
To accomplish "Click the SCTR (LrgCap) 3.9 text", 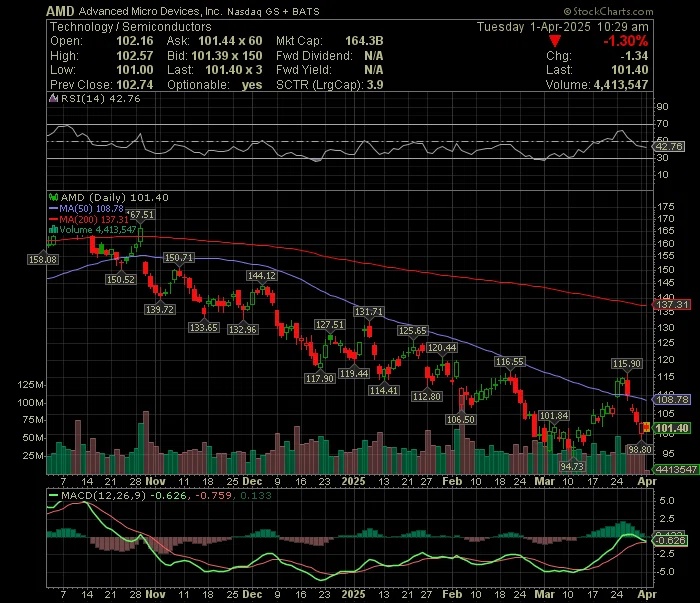I will (x=329, y=84).
